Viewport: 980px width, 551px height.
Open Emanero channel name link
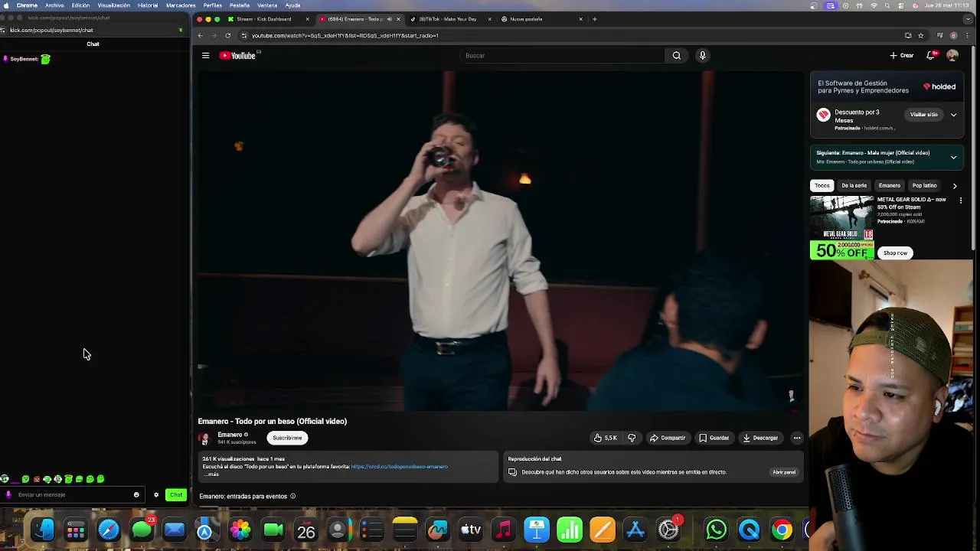230,435
